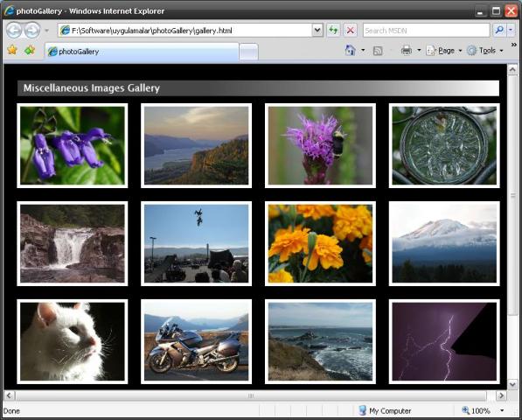The height and width of the screenshot is (420, 522).
Task: Open the Tools menu
Action: tap(485, 50)
